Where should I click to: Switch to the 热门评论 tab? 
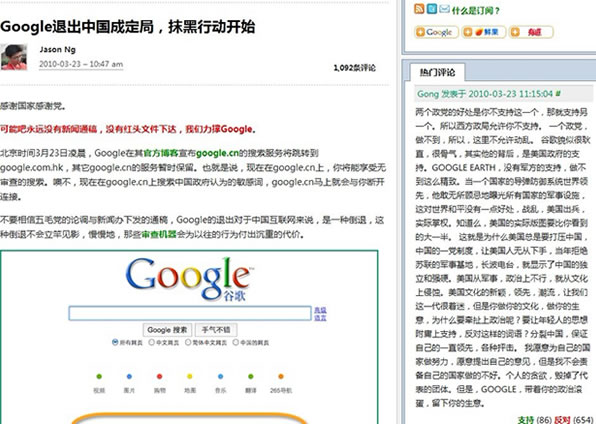[437, 72]
